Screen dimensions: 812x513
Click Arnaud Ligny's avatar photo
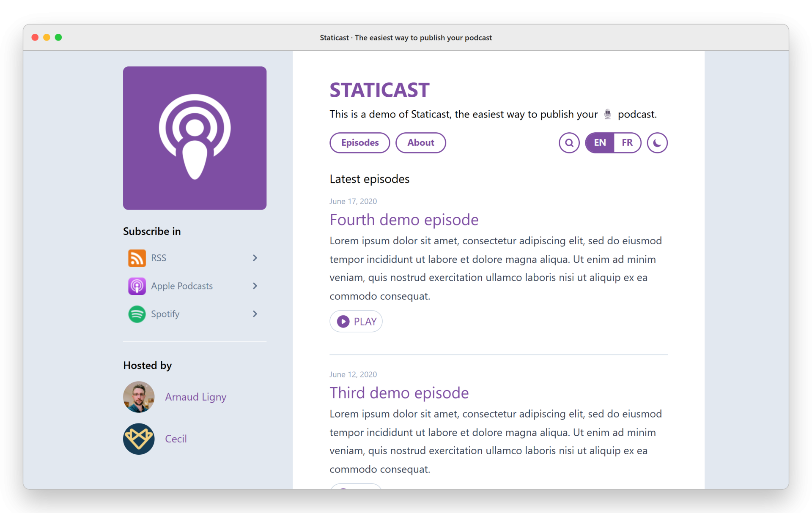pos(139,397)
